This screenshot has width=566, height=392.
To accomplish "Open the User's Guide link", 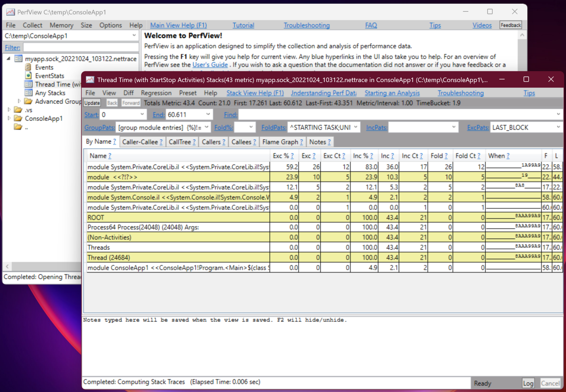I will click(210, 65).
